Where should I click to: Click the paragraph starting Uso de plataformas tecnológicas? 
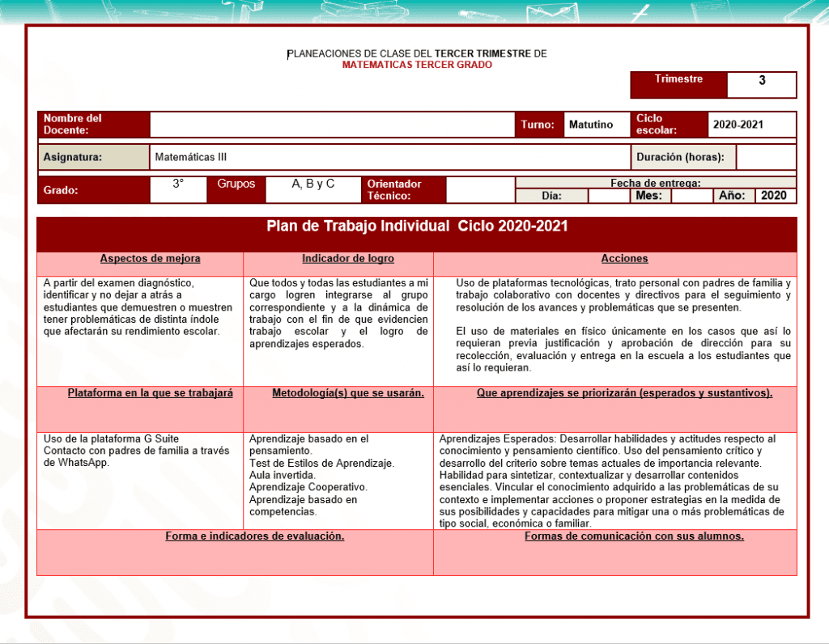(x=623, y=295)
